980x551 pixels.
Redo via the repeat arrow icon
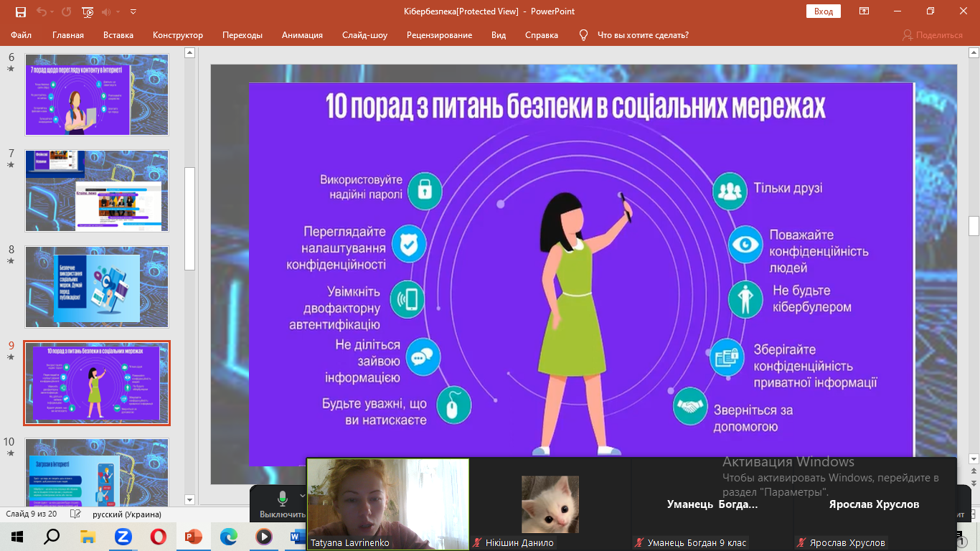[x=66, y=11]
